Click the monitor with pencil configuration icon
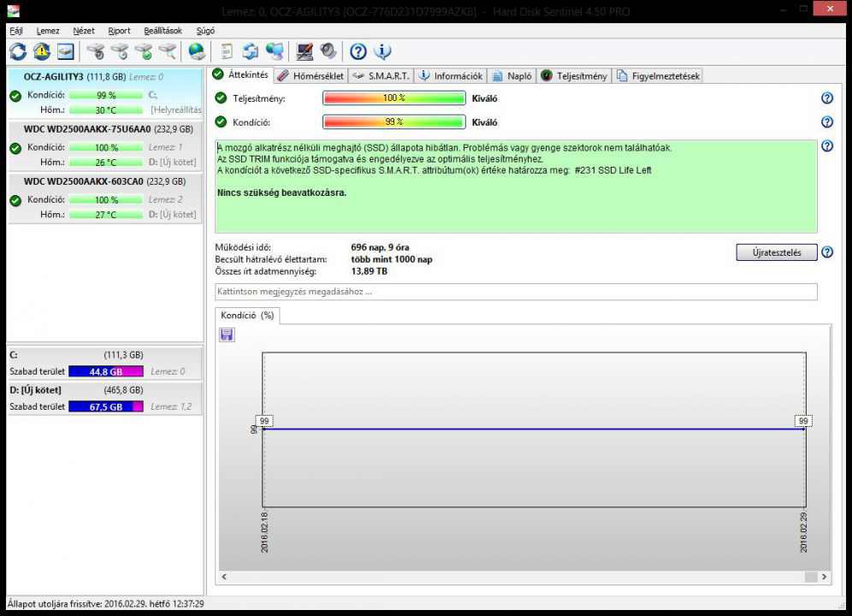The width and height of the screenshot is (852, 616). pos(305,51)
